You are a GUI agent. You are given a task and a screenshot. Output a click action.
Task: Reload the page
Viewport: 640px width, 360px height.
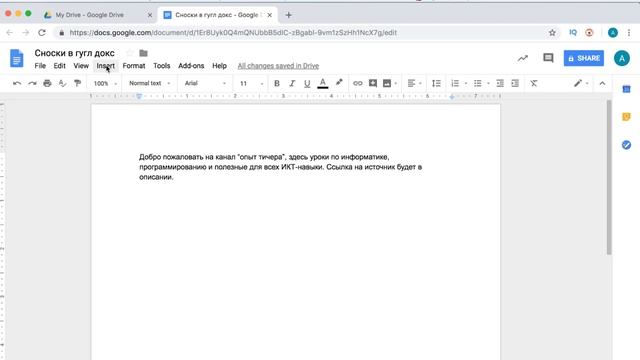(42, 33)
